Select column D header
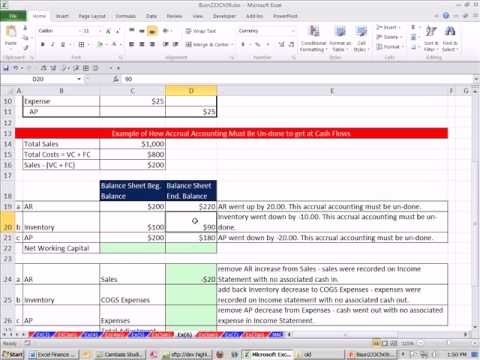The image size is (480, 360). click(191, 91)
